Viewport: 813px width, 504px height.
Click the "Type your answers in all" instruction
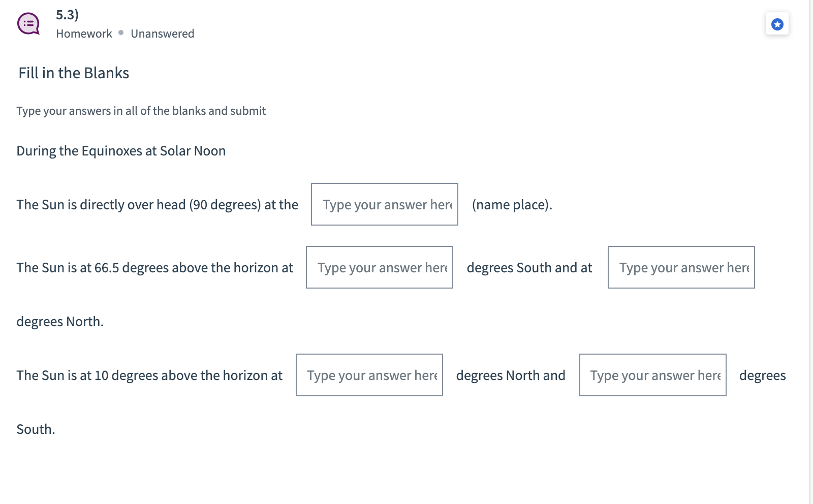click(141, 111)
